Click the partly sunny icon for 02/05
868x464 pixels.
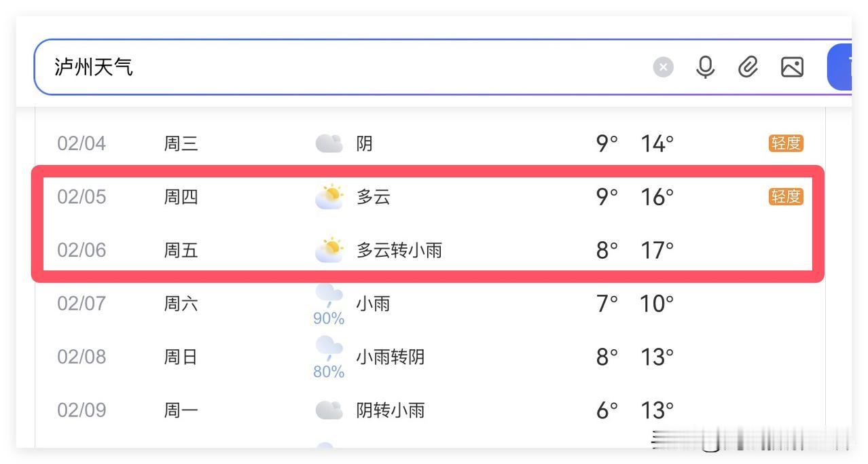[329, 197]
